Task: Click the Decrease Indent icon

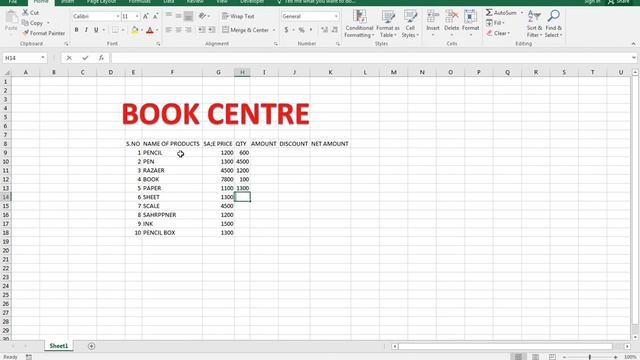Action: pos(202,30)
